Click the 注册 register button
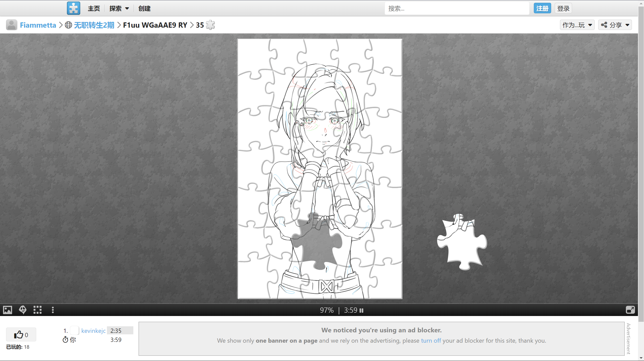The image size is (644, 361). coord(542,9)
